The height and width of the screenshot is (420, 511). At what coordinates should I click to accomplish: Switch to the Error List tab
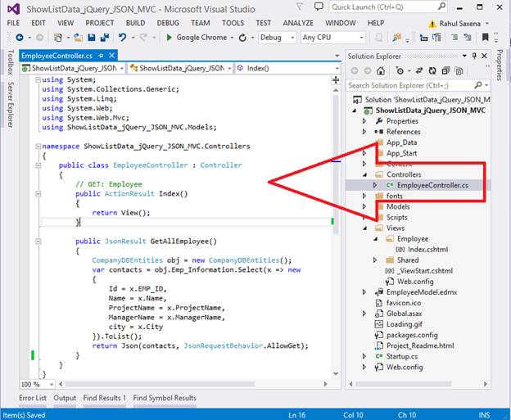tap(32, 398)
